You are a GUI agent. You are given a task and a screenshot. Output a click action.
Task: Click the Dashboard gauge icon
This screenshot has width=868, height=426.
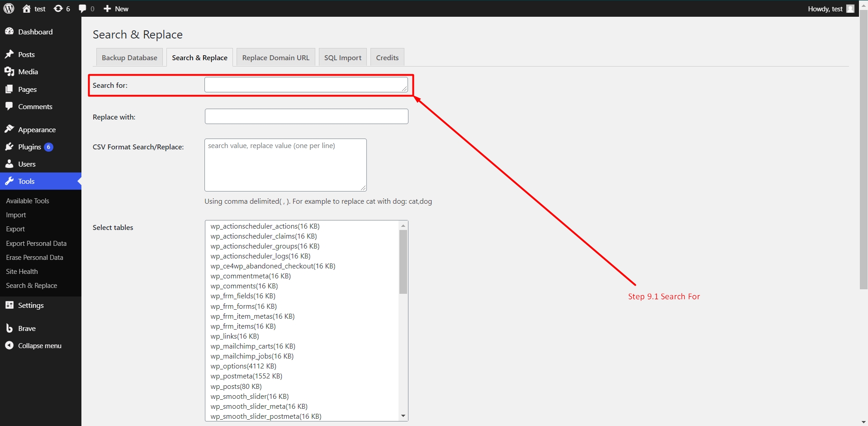pyautogui.click(x=9, y=31)
